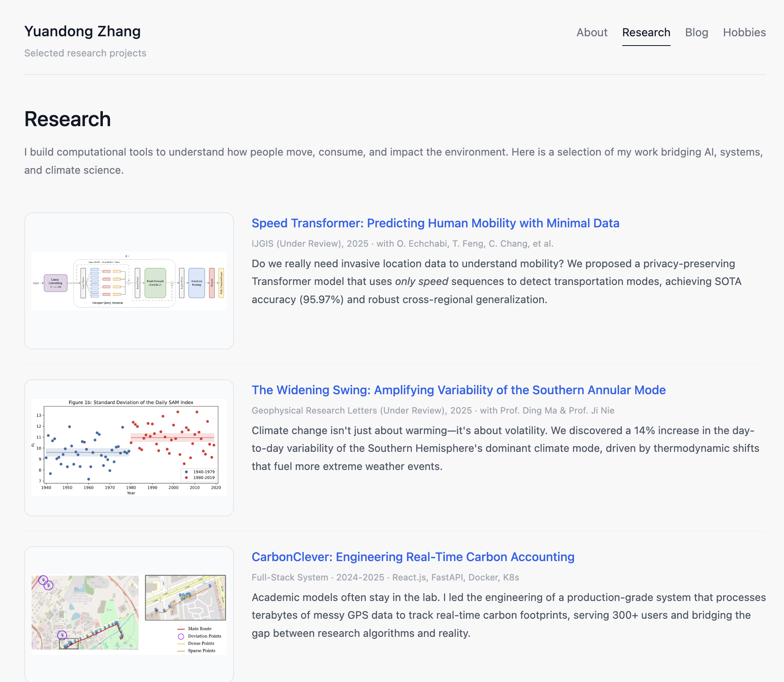Screen dimensions: 784x682
Task: Switch to the Research tab
Action: 646,32
